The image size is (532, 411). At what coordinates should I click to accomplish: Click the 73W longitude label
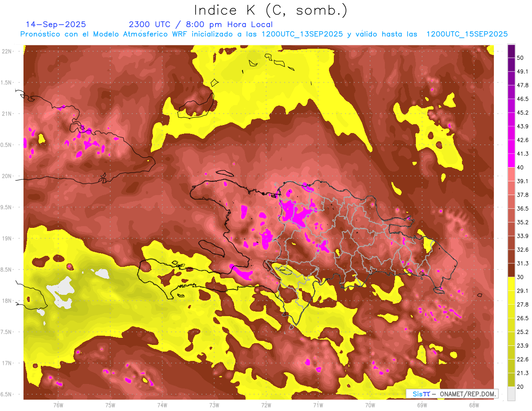click(214, 405)
